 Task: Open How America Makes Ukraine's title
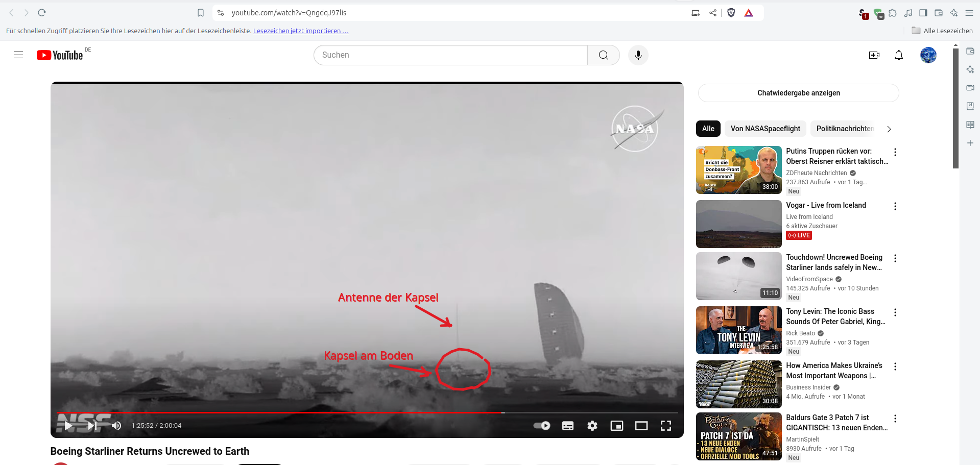pos(834,371)
